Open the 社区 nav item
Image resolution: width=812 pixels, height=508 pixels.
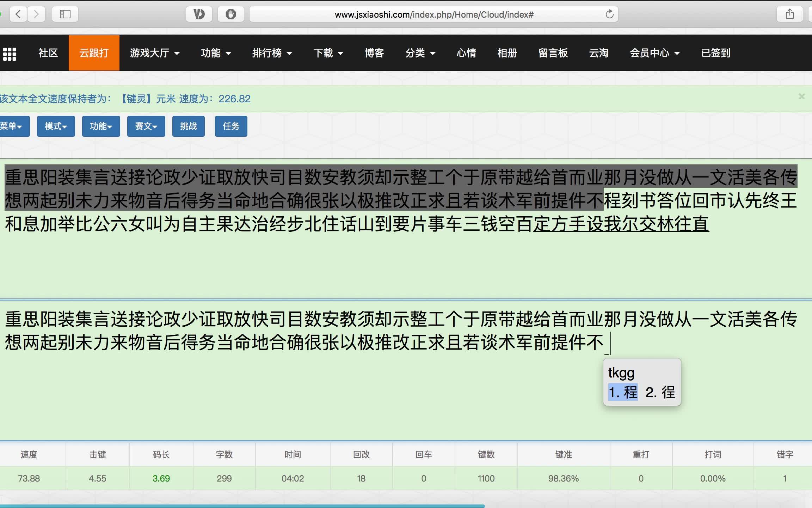coord(48,53)
